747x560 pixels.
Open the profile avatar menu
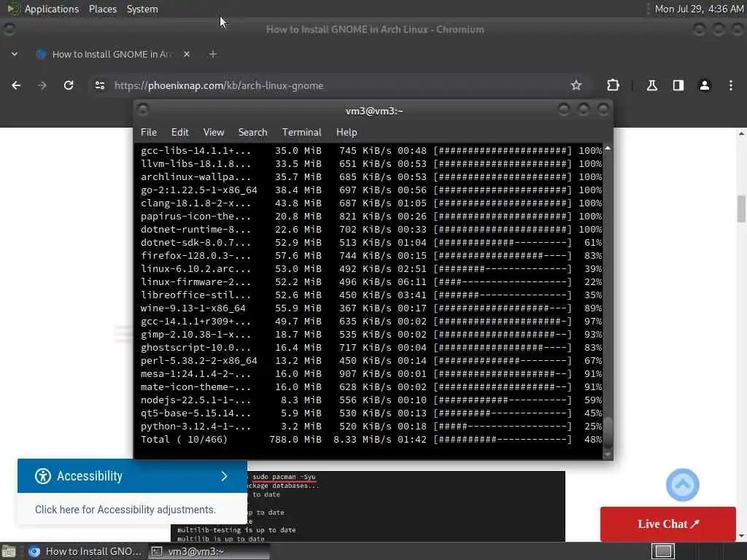point(705,86)
